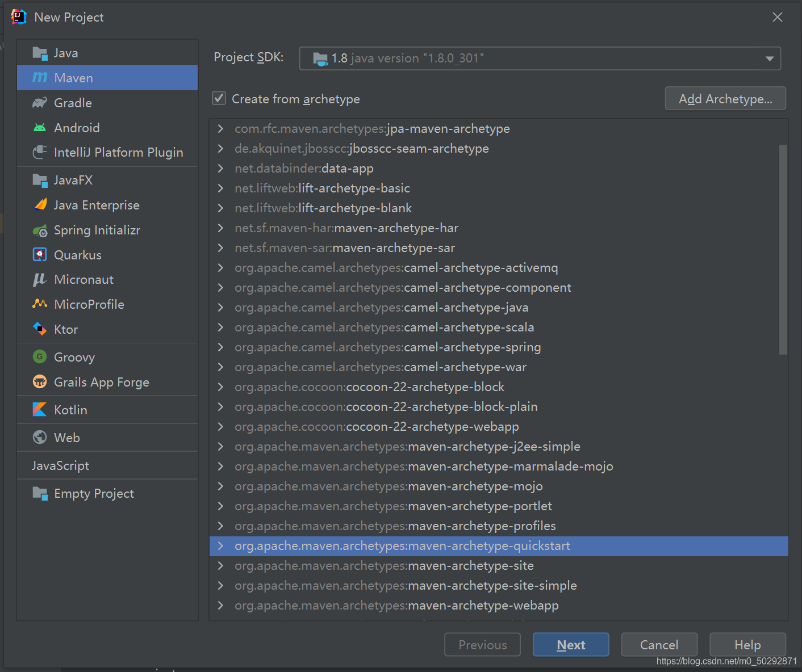Image resolution: width=802 pixels, height=672 pixels.
Task: Click the Previous button
Action: tap(482, 645)
